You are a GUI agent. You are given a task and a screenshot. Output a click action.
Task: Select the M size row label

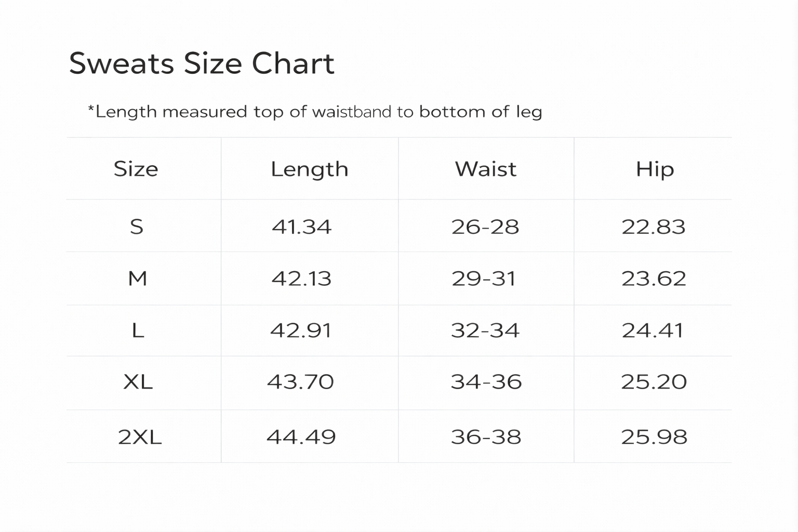point(138,279)
